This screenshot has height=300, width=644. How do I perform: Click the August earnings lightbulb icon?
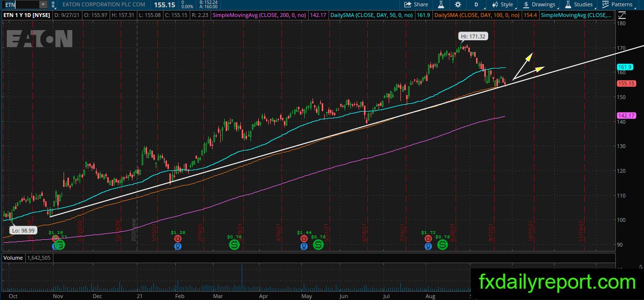[428, 246]
